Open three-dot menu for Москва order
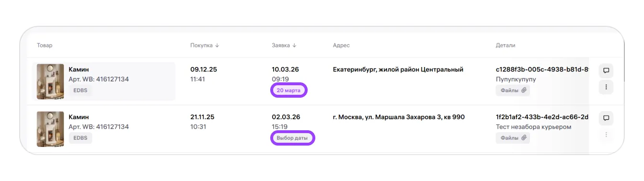The height and width of the screenshot is (181, 644). (x=606, y=135)
